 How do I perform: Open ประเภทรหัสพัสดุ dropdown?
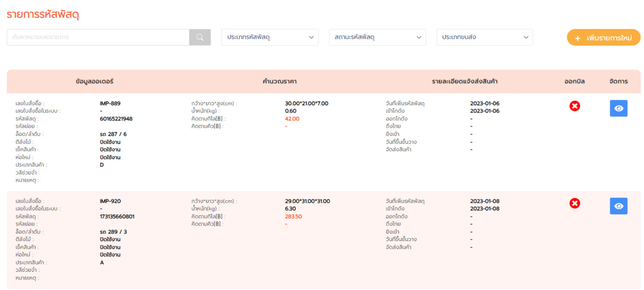click(270, 37)
